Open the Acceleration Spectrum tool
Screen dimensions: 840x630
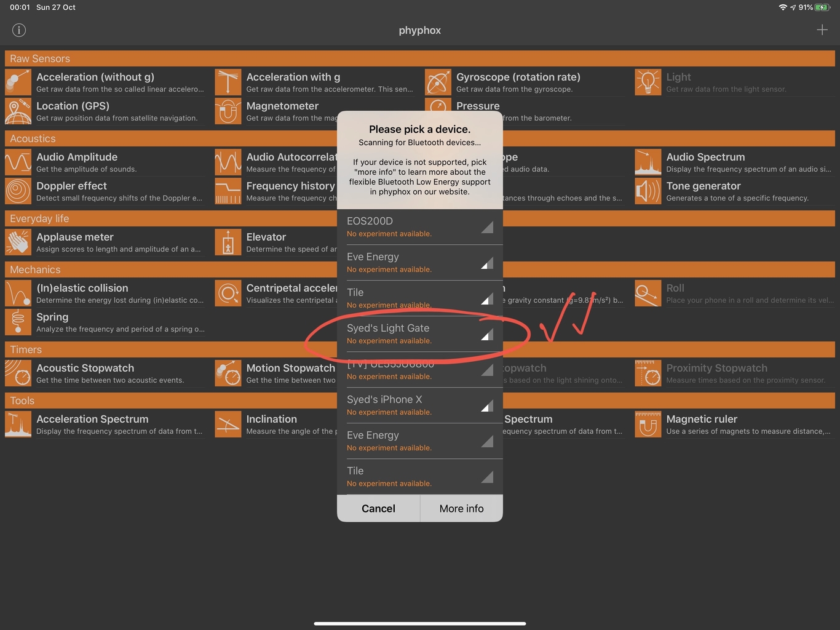coord(92,424)
